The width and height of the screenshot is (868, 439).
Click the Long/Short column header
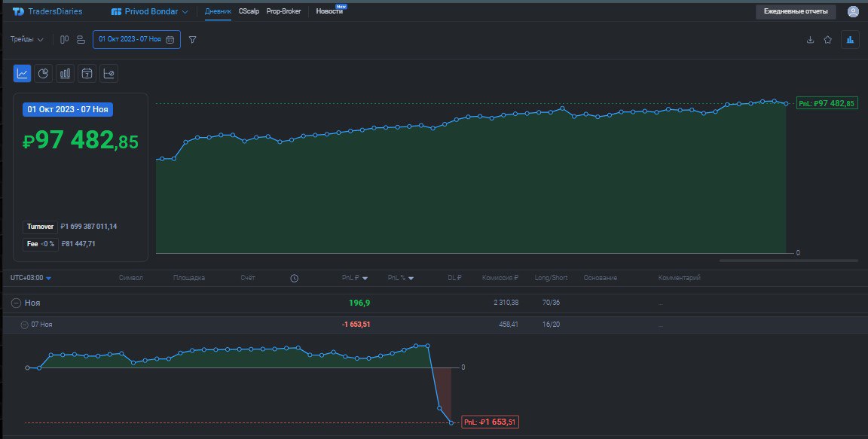coord(551,278)
